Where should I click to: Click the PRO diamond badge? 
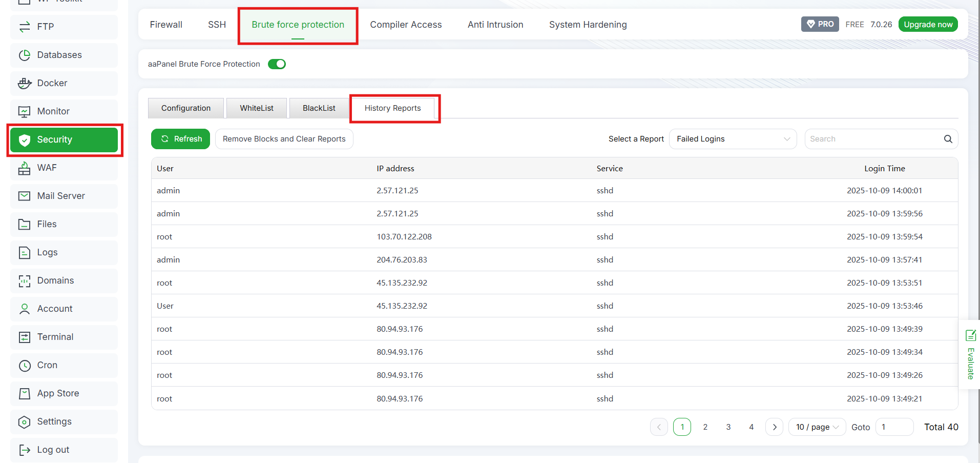coord(820,24)
